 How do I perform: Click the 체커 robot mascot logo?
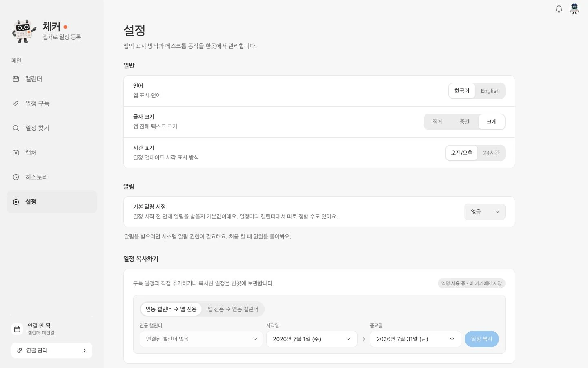coord(24,31)
